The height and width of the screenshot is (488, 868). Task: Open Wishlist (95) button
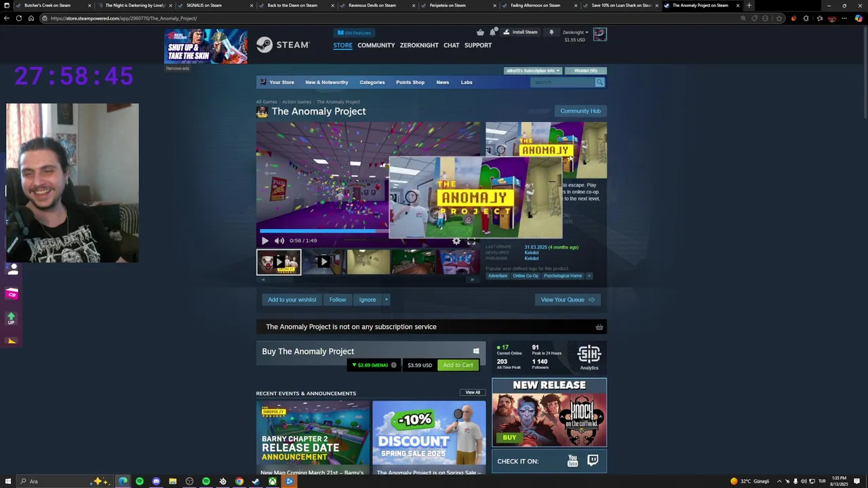point(586,70)
